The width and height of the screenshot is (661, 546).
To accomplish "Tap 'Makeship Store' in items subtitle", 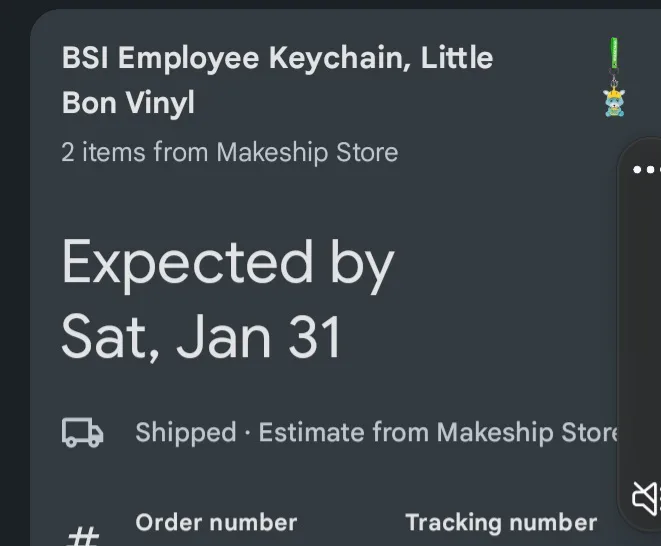I will pos(307,152).
